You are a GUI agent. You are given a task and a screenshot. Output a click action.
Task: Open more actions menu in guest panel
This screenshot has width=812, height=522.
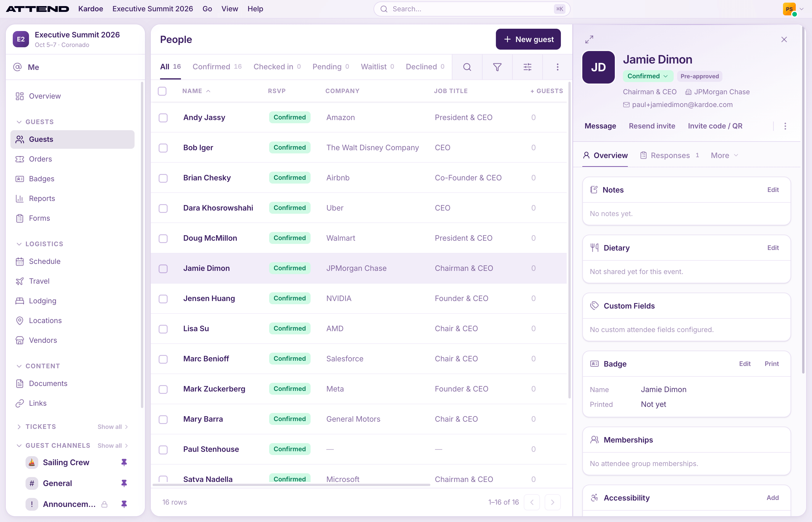coord(785,126)
